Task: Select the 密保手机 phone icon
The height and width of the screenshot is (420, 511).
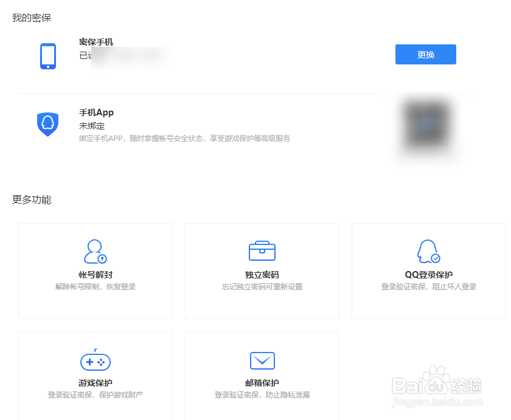Action: 48,56
